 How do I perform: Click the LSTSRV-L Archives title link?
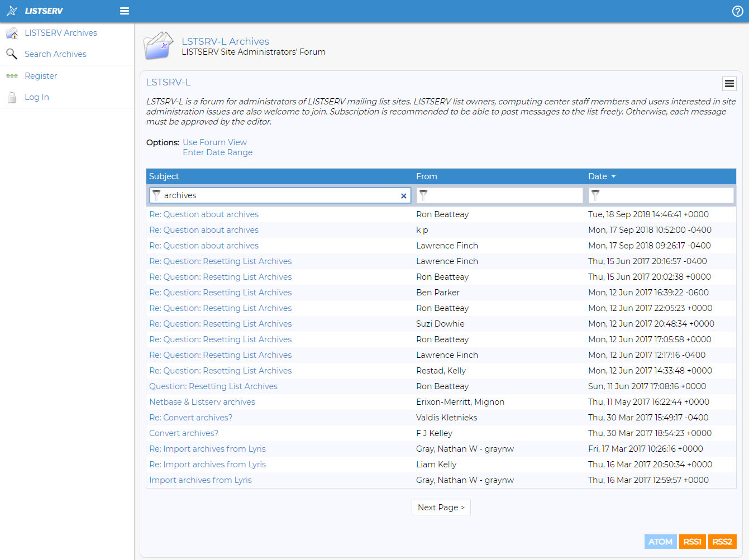coord(225,41)
